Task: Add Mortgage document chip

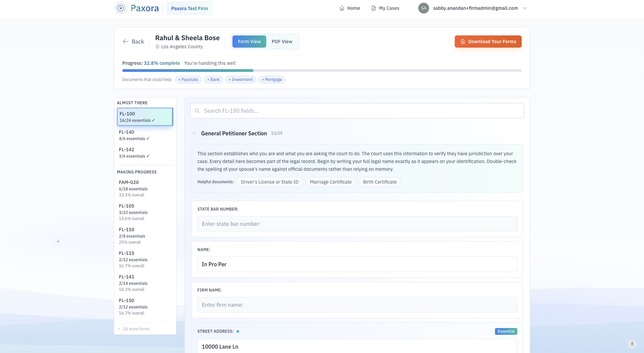Action: click(x=272, y=80)
